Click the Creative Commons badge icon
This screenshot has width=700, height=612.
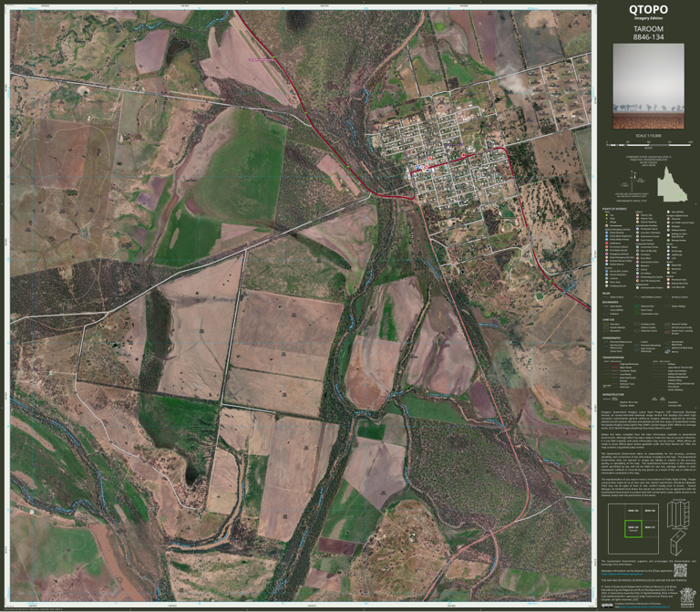pyautogui.click(x=607, y=606)
